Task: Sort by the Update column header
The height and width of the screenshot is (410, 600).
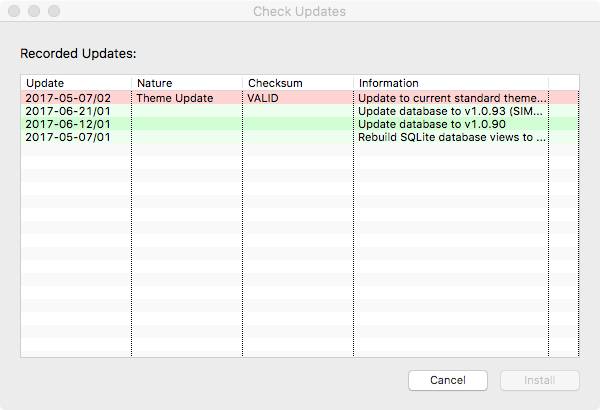Action: tap(76, 83)
